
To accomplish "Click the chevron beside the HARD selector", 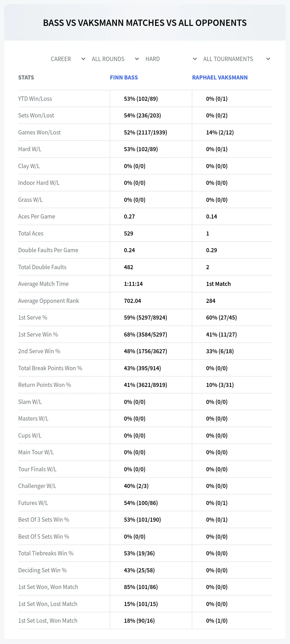I will (195, 59).
